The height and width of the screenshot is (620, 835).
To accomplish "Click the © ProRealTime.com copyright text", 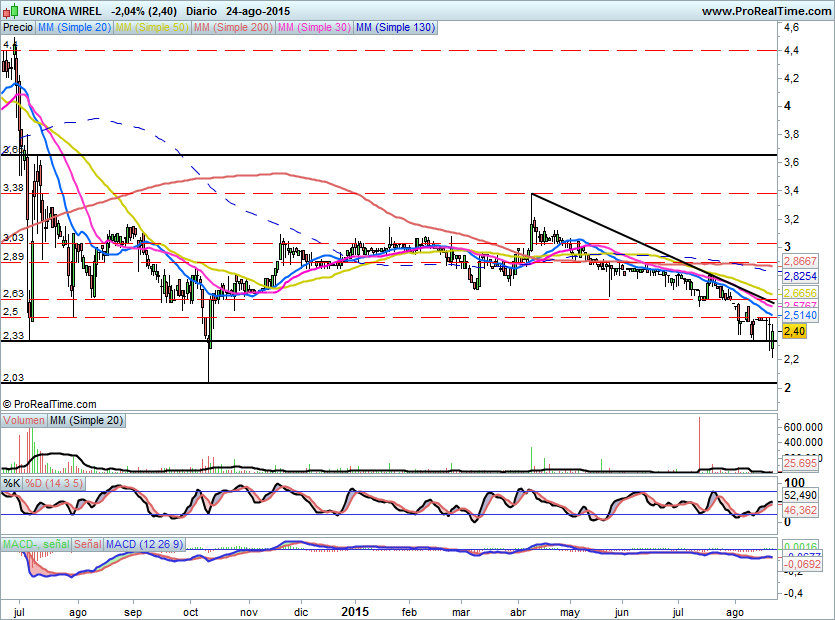I will click(x=50, y=404).
